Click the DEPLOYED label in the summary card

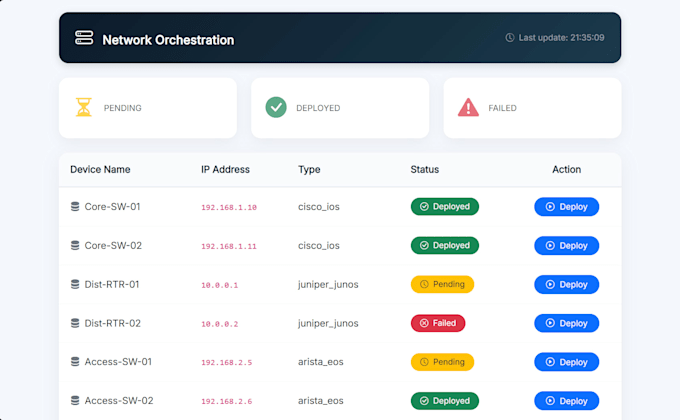pyautogui.click(x=318, y=108)
